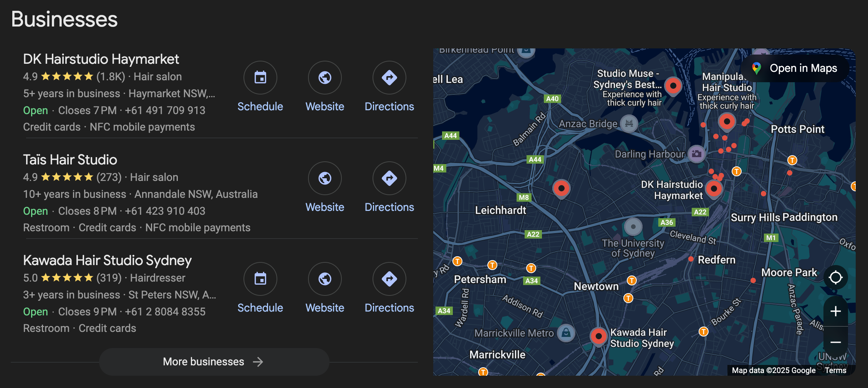Click the (1.8K) reviews count
The image size is (868, 388).
click(111, 76)
